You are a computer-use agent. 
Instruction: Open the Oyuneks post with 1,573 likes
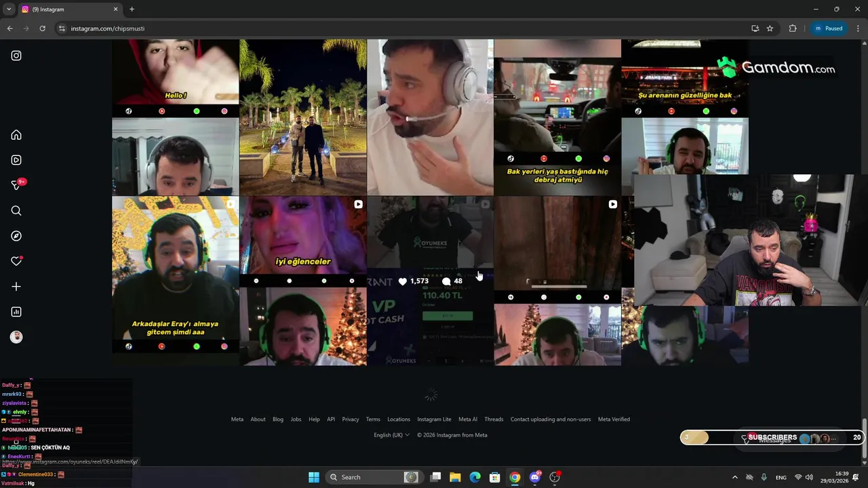pos(431,281)
